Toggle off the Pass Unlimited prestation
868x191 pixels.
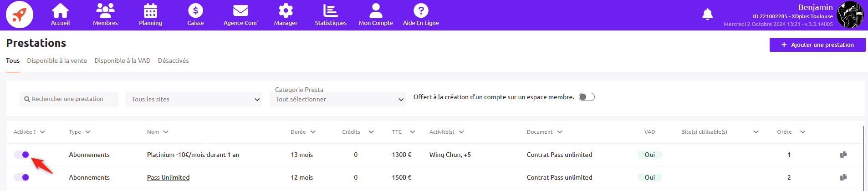coord(21,177)
